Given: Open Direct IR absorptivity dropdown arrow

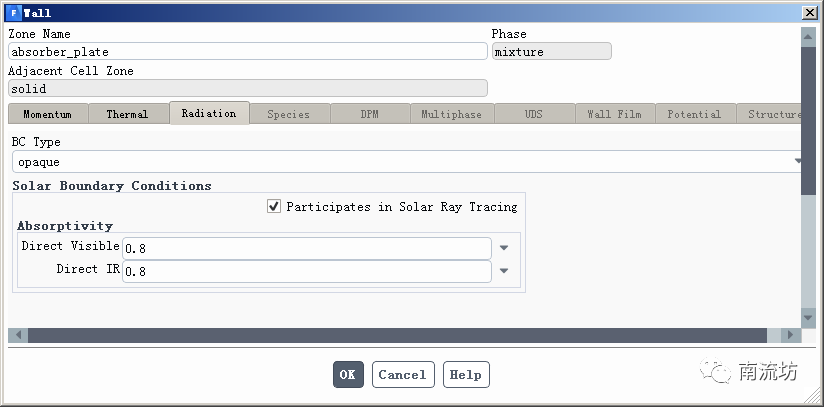Looking at the screenshot, I should point(504,271).
